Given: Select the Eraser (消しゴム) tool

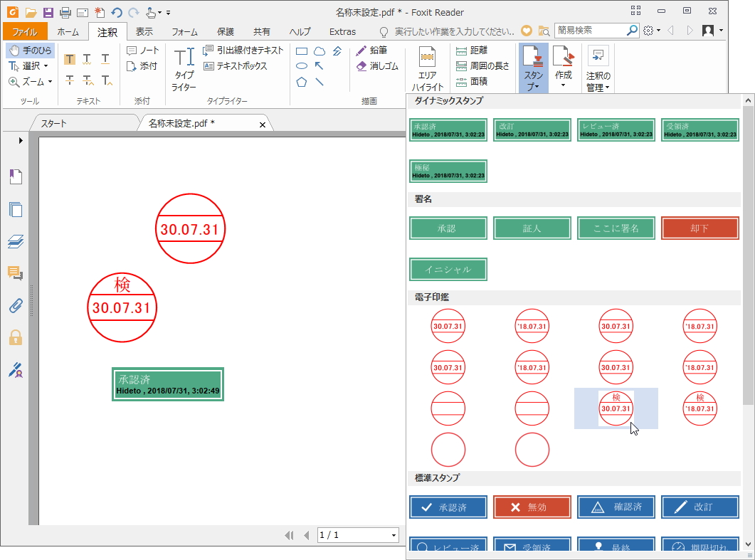Looking at the screenshot, I should [377, 66].
